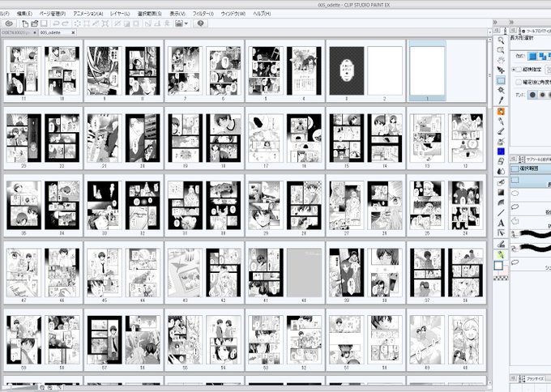The image size is (551, 392).
Task: Click the Save toolbar icon
Action: tap(44, 23)
